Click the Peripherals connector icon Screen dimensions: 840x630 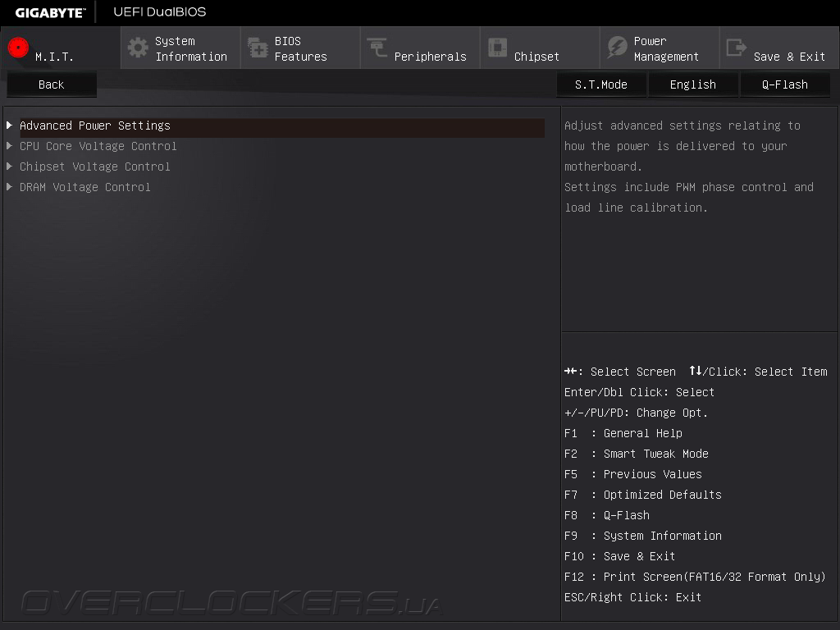coord(377,48)
